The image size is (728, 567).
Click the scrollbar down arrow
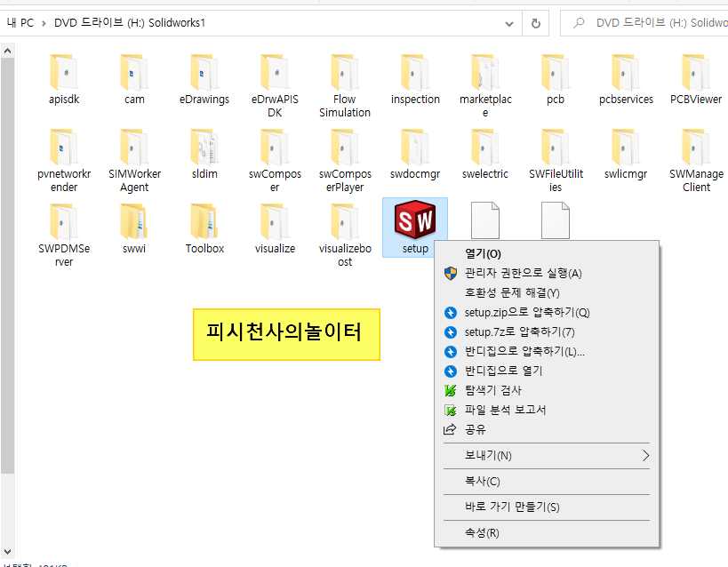click(x=7, y=552)
